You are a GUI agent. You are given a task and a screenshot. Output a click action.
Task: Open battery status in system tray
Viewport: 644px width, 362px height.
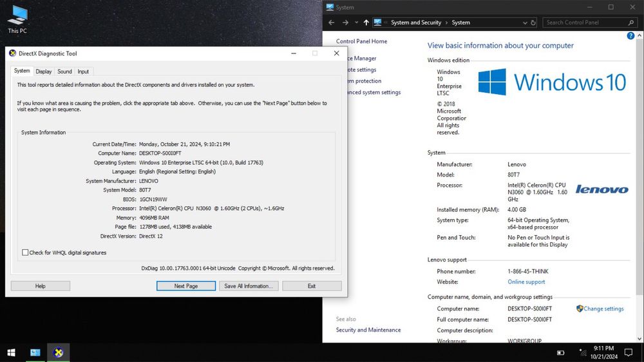tap(561, 352)
